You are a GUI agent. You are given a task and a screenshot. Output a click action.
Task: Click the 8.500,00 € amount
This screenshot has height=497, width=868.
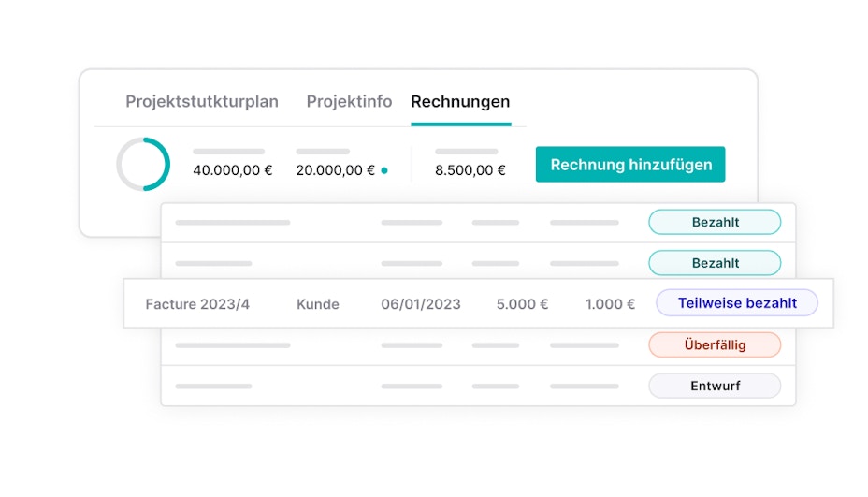(x=470, y=170)
